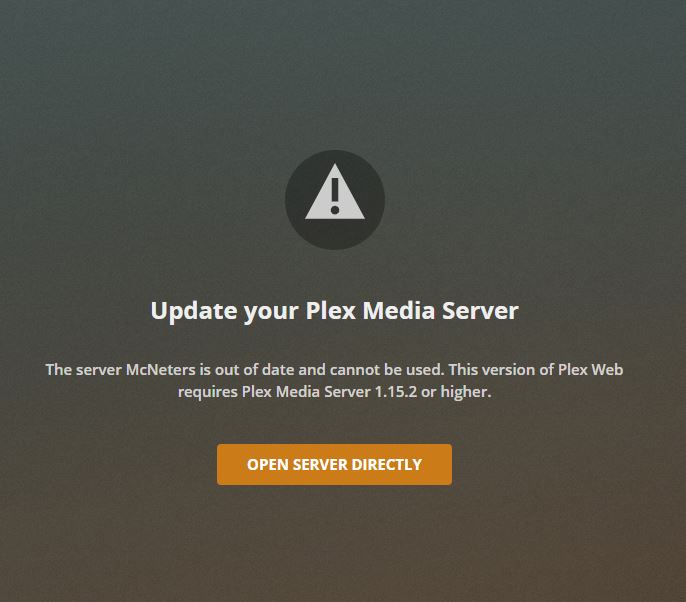
Task: Click 'The server' at the message start
Action: (x=84, y=370)
